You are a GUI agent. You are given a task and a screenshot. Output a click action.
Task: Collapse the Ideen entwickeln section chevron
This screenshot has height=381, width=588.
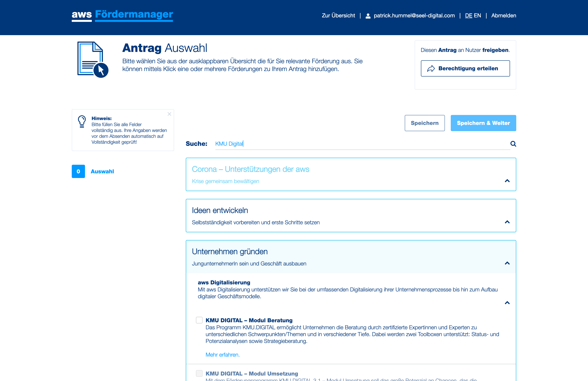coord(507,222)
